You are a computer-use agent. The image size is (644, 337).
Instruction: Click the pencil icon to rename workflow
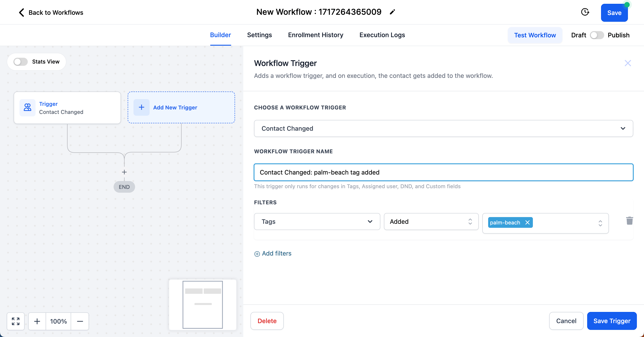coord(392,12)
